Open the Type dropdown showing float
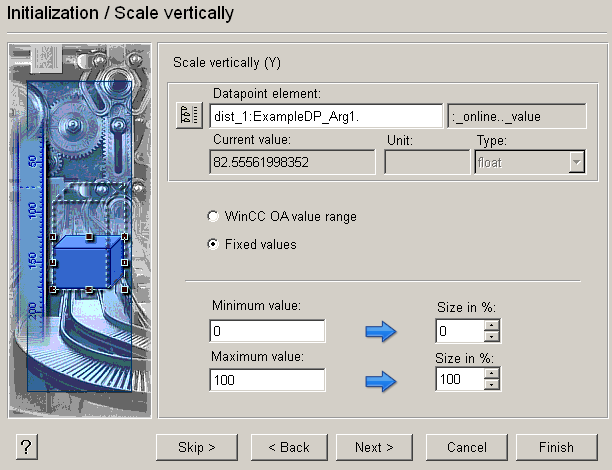Screen dimensions: 612x470 coord(575,162)
